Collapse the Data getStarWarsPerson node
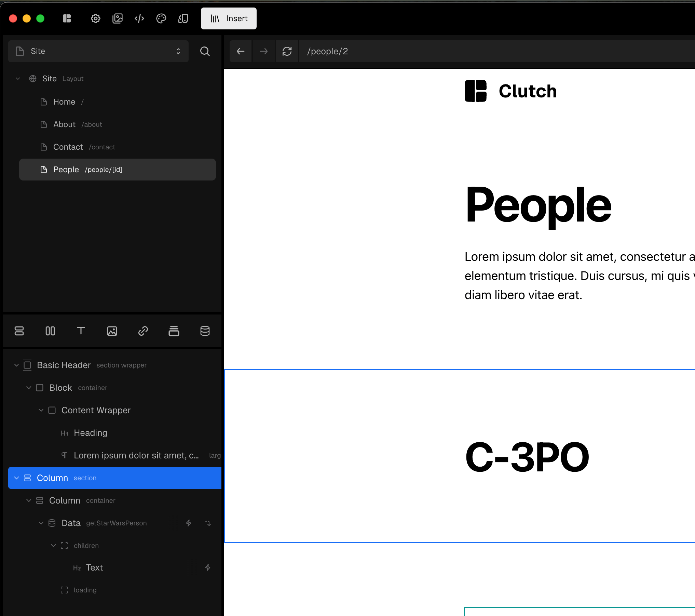Viewport: 695px width, 616px height. pos(41,523)
